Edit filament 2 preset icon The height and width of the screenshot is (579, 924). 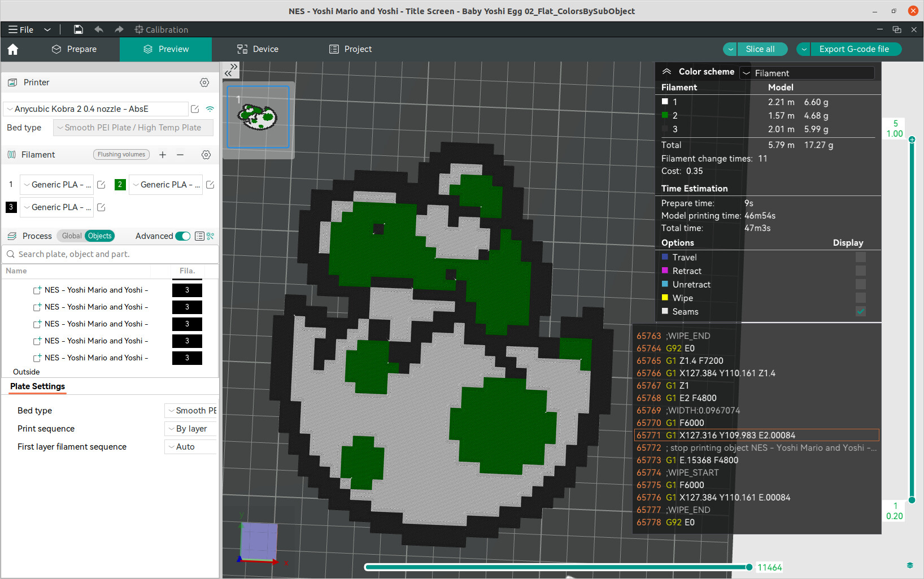[210, 185]
